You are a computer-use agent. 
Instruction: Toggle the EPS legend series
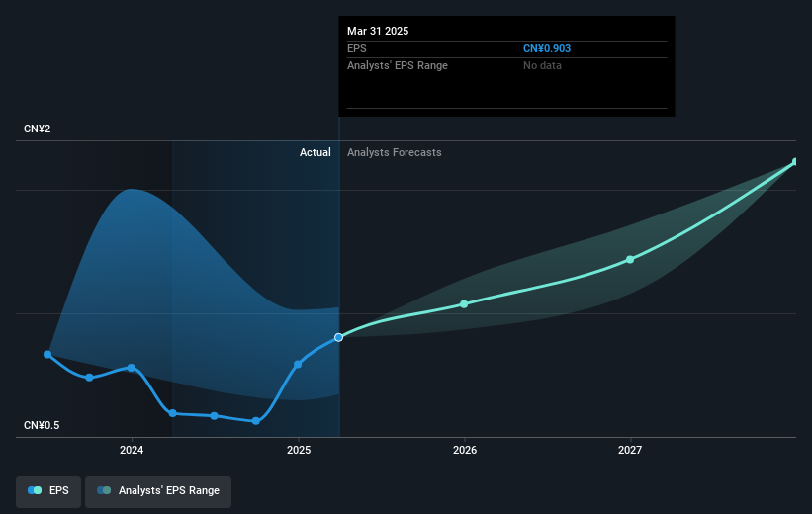coord(48,490)
